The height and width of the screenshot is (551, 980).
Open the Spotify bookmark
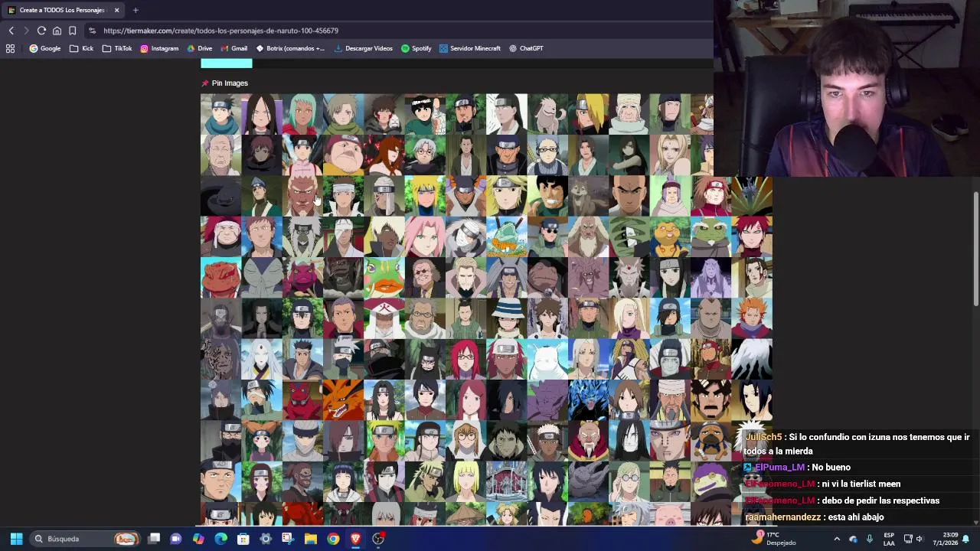click(x=416, y=48)
